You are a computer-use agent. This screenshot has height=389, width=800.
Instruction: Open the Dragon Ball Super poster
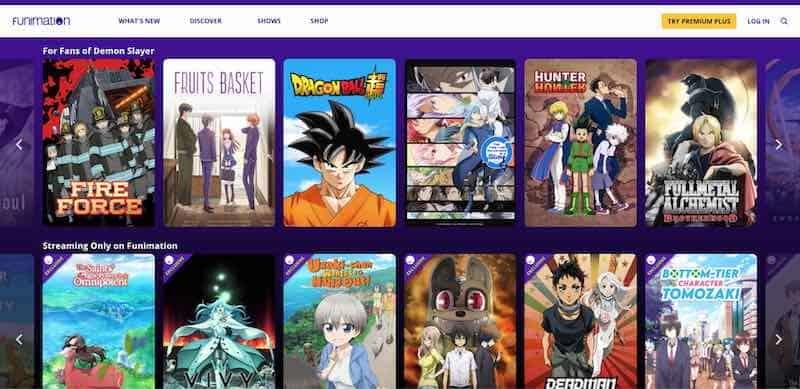click(x=340, y=143)
